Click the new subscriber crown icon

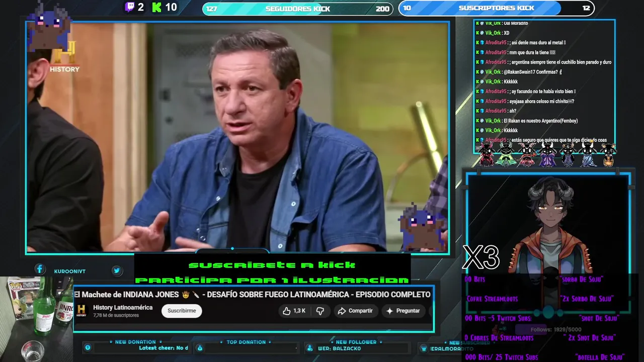pos(424,348)
